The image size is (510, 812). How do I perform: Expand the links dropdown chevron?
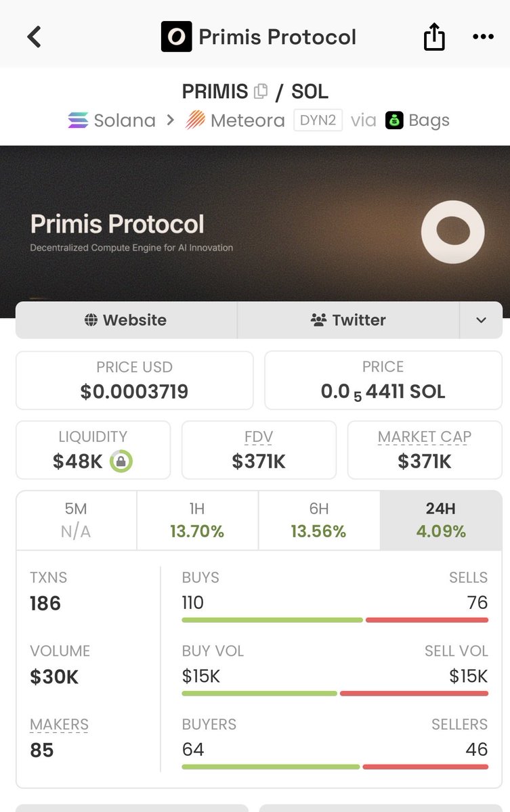(481, 320)
